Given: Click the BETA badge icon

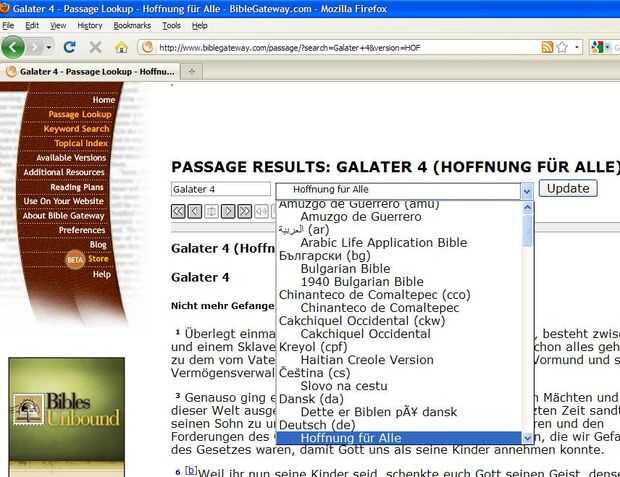Looking at the screenshot, I should [x=75, y=260].
